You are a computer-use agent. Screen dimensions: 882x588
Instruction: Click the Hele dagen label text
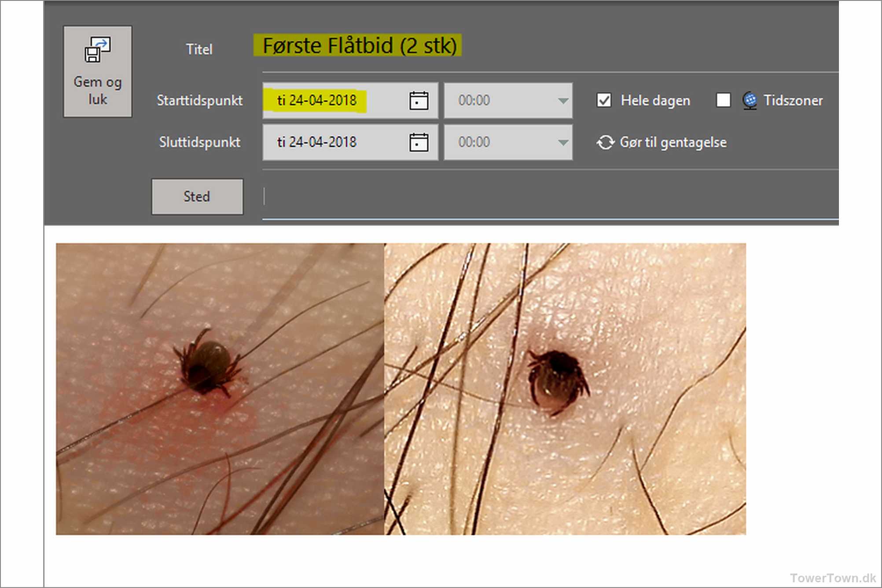pos(655,101)
